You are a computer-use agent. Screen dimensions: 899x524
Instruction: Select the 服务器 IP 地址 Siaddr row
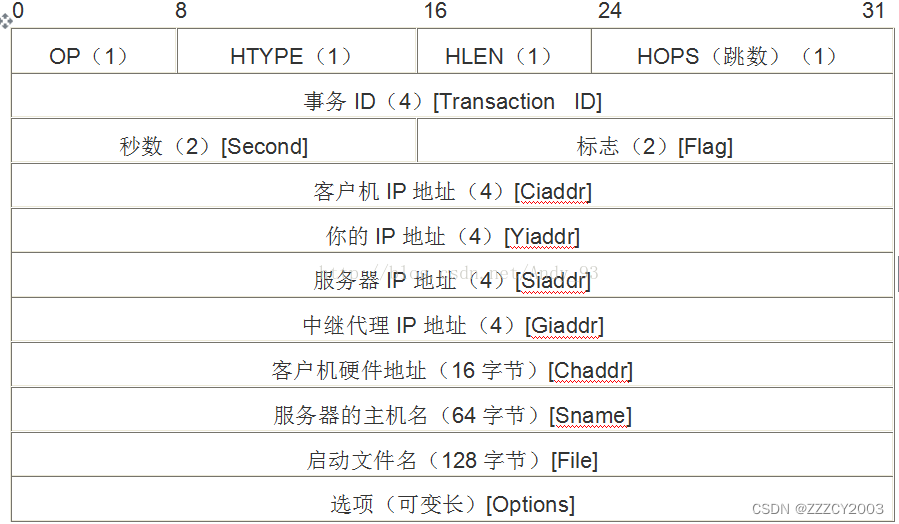coord(452,280)
